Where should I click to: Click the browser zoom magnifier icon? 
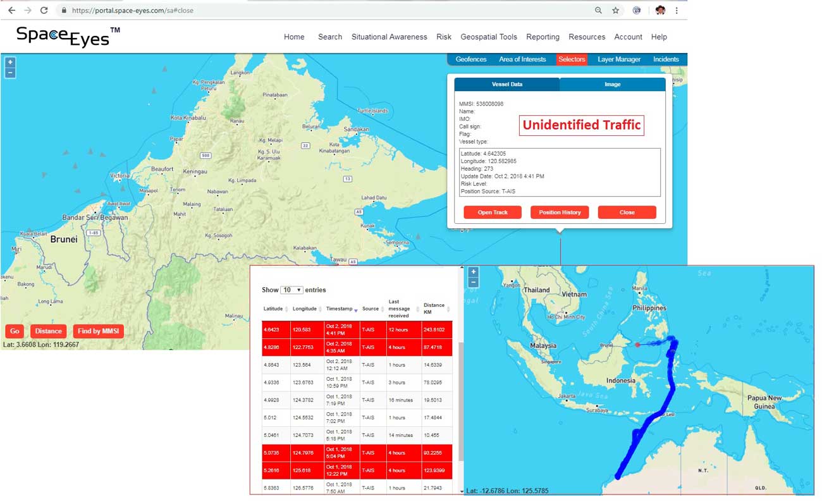pos(598,10)
